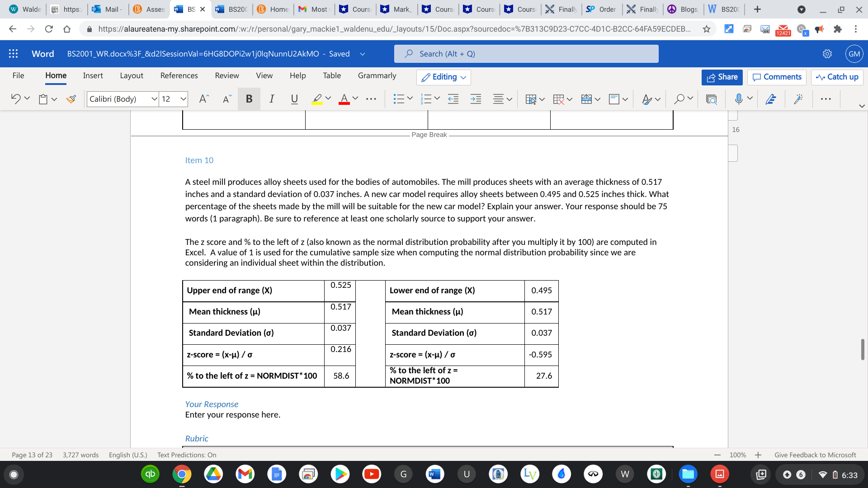Apply the yellow text highlight color
Image resolution: width=868 pixels, height=488 pixels.
[317, 99]
